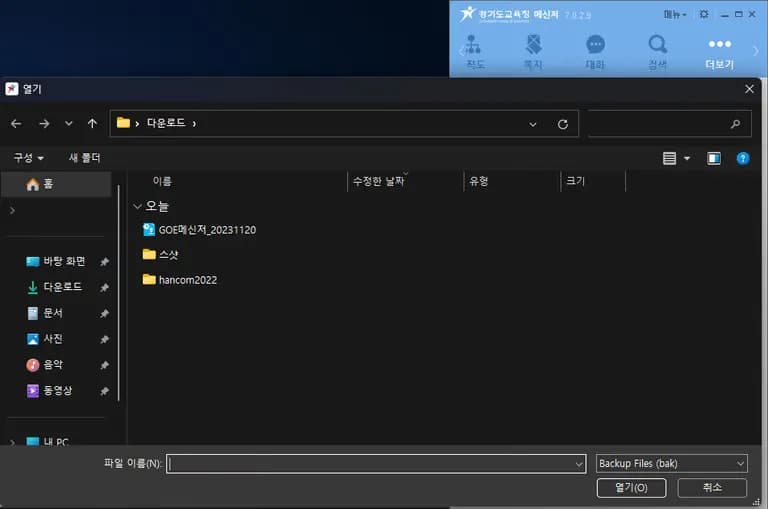Toggle the preview pane

[x=714, y=158]
